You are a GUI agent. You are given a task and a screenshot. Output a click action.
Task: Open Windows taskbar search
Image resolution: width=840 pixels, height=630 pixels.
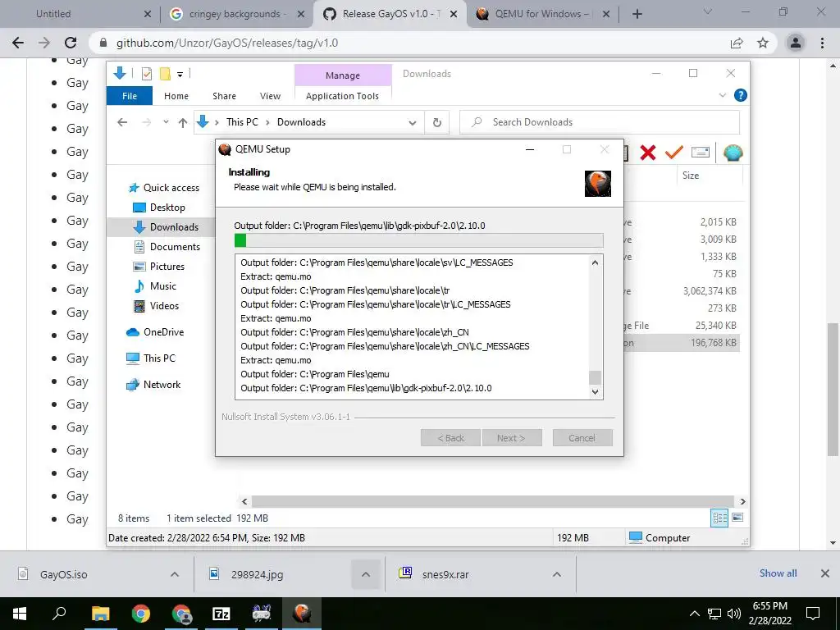pyautogui.click(x=59, y=614)
